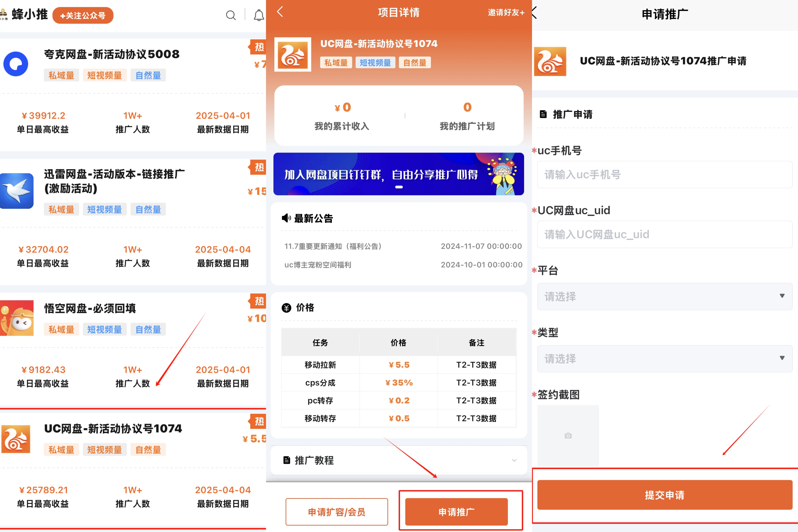Screen dimensions: 798x532
Task: Tap ¥32704.02 单日最高收益 value
Action: pyautogui.click(x=43, y=249)
